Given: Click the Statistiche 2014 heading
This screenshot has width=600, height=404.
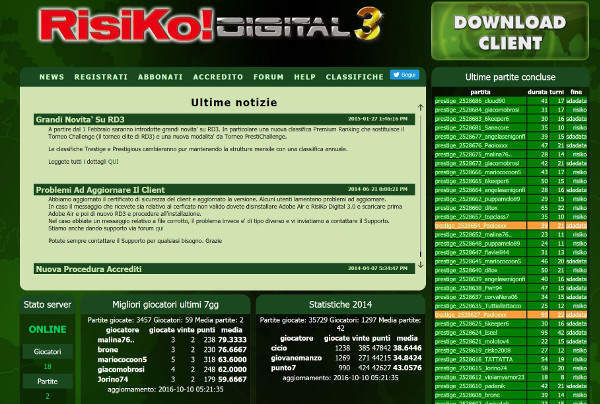Looking at the screenshot, I should 341,305.
